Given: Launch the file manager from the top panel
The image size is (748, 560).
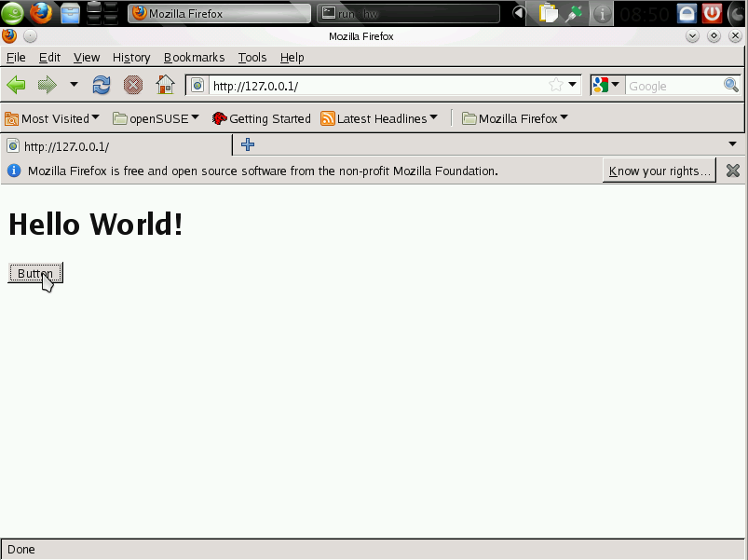Looking at the screenshot, I should click(x=69, y=13).
